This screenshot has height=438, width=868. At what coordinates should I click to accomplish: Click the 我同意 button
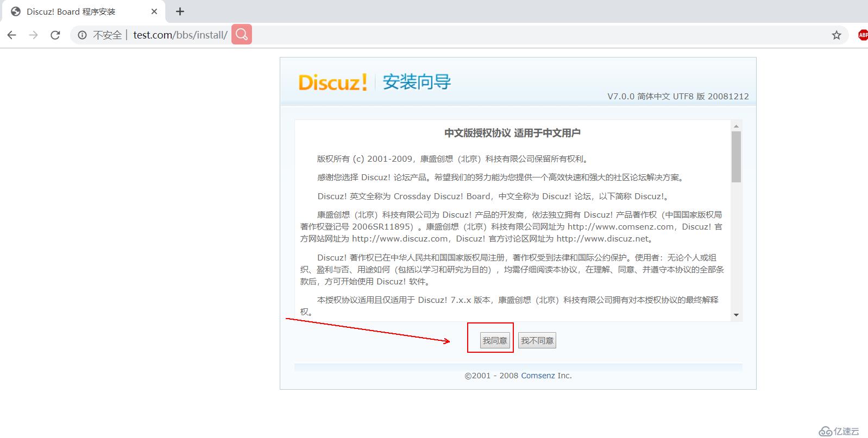tap(495, 340)
